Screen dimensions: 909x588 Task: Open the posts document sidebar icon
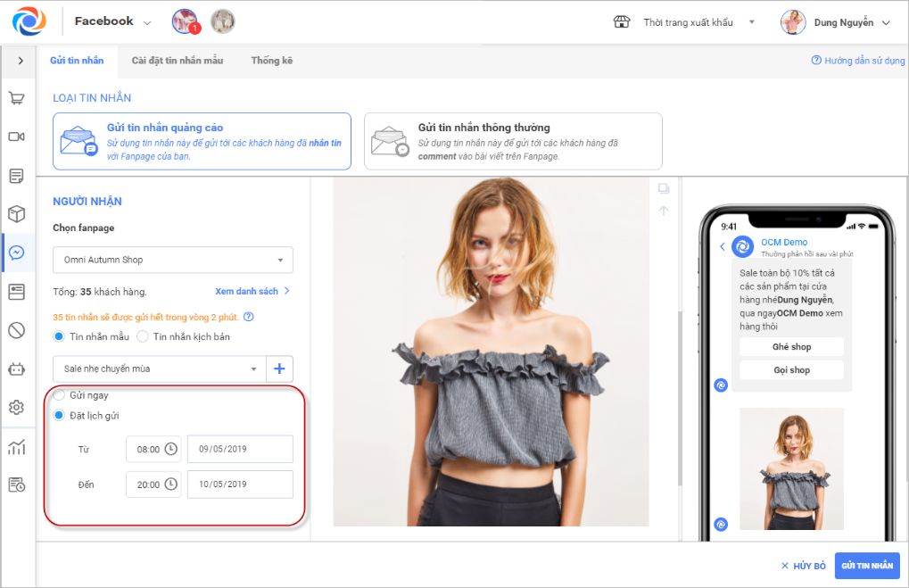point(17,176)
